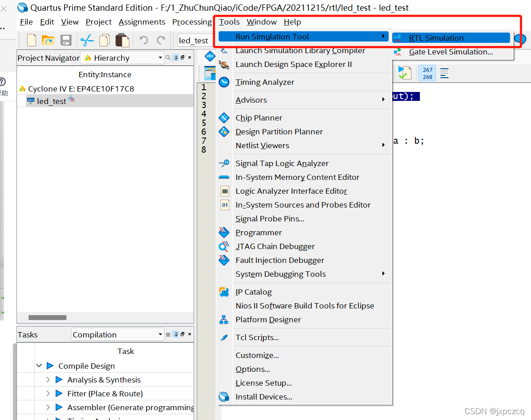Click the Undo arrow icon

click(x=144, y=40)
